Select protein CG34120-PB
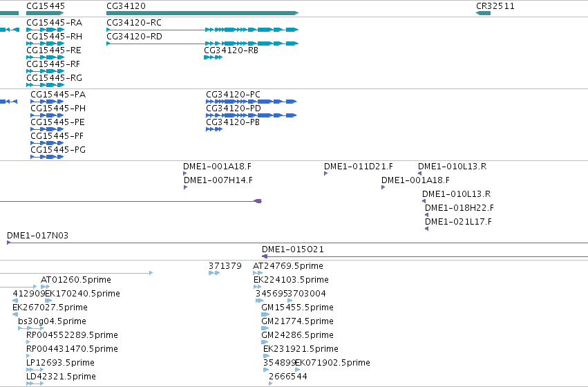 [x=232, y=122]
